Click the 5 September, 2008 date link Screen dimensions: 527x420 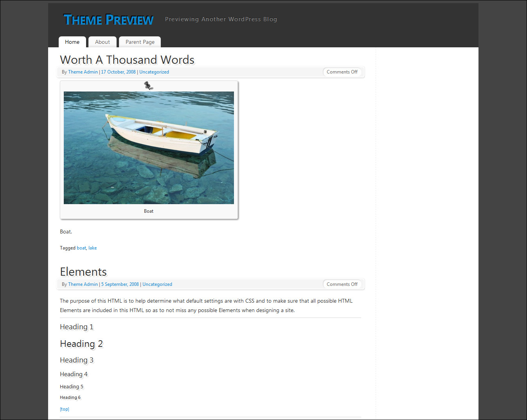(x=120, y=284)
